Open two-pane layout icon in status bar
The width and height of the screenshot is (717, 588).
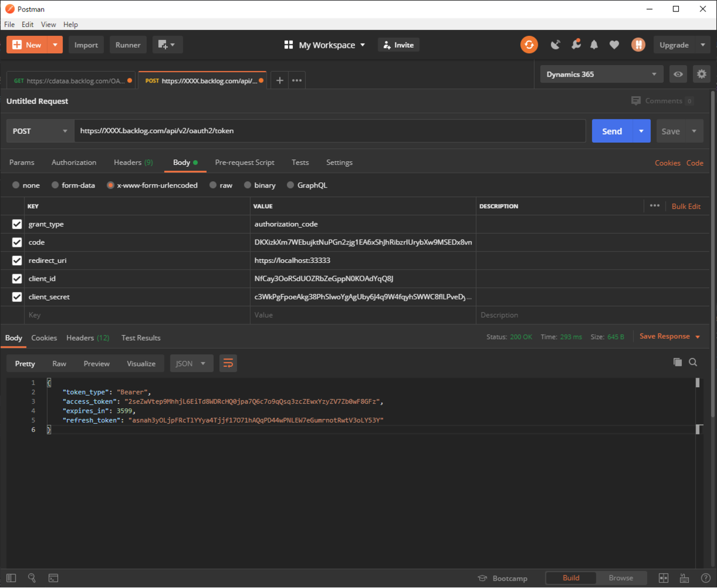[x=663, y=578]
